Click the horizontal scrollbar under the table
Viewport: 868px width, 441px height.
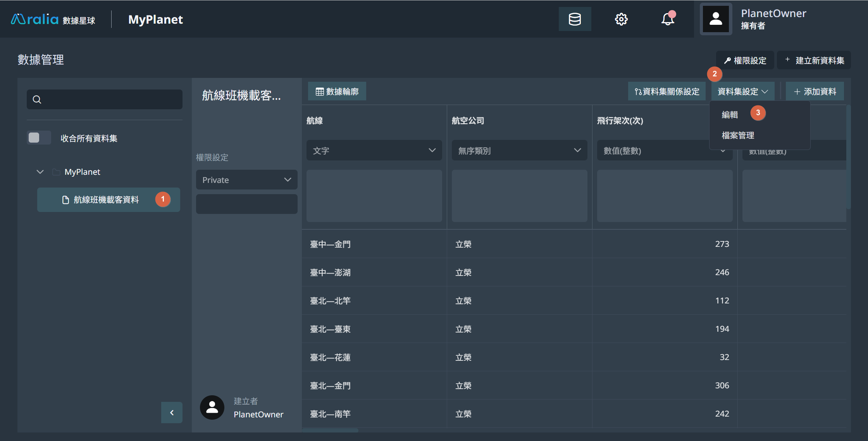(x=330, y=430)
